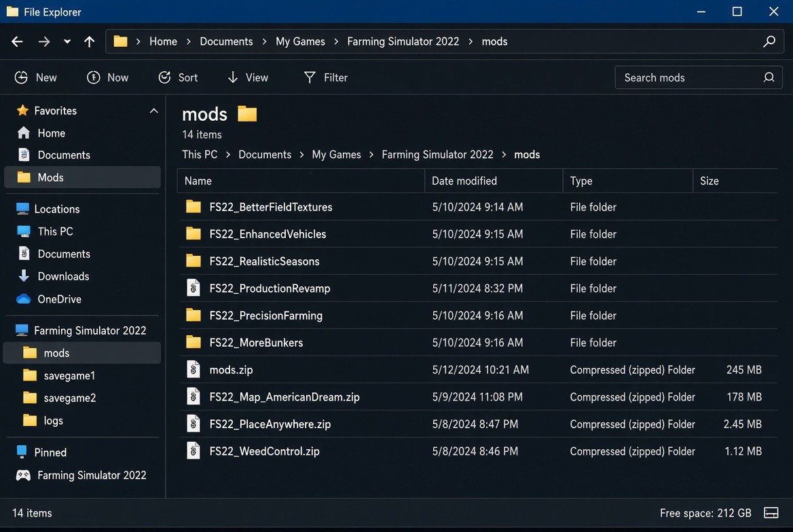The width and height of the screenshot is (793, 532).
Task: Collapse the Favorites section chevron
Action: [153, 111]
